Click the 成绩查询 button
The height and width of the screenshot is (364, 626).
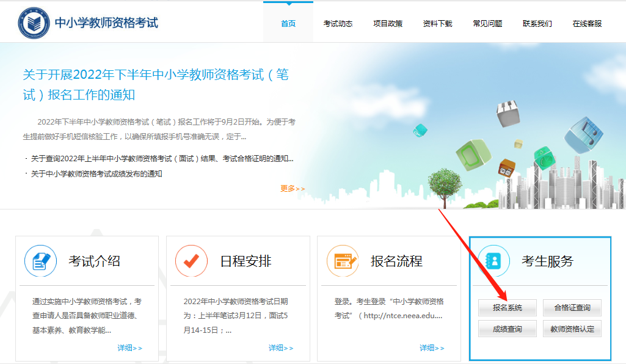[x=507, y=328]
